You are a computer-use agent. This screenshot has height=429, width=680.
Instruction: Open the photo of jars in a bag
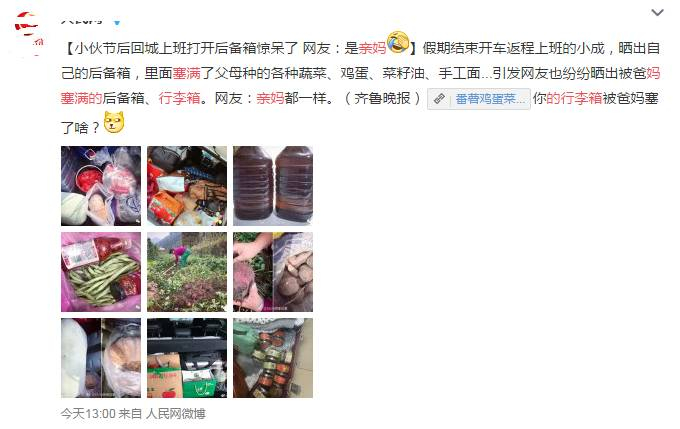273,358
